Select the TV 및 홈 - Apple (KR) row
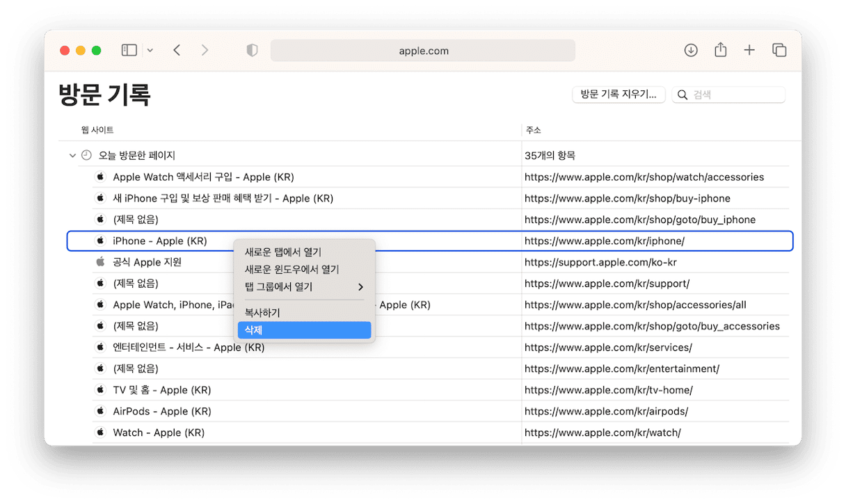Screen dimensions: 846x504 click(441, 390)
